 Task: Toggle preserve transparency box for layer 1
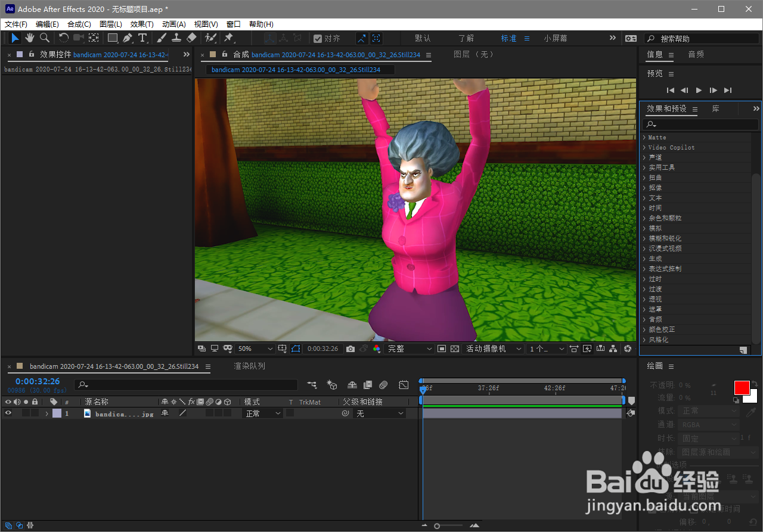[290, 413]
